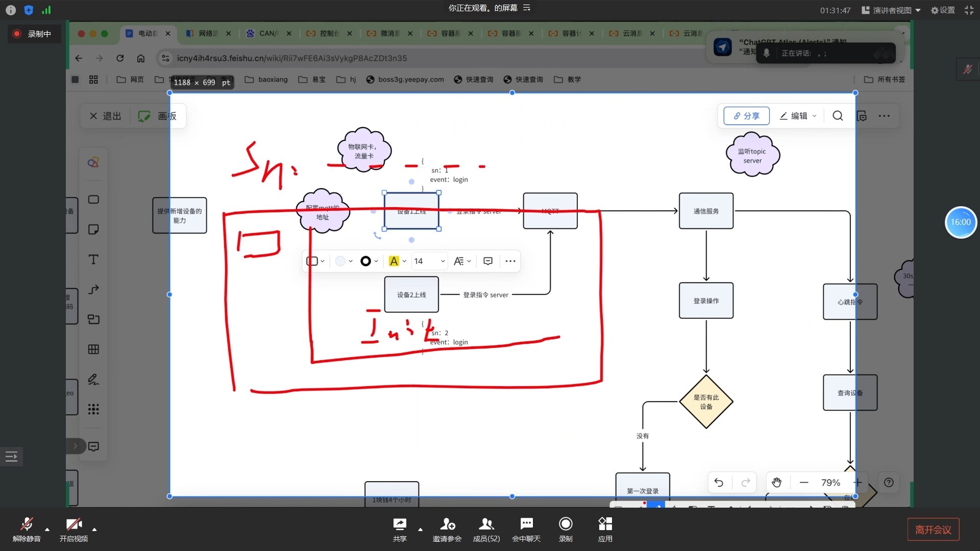
Task: Select the connector line tool
Action: 93,290
